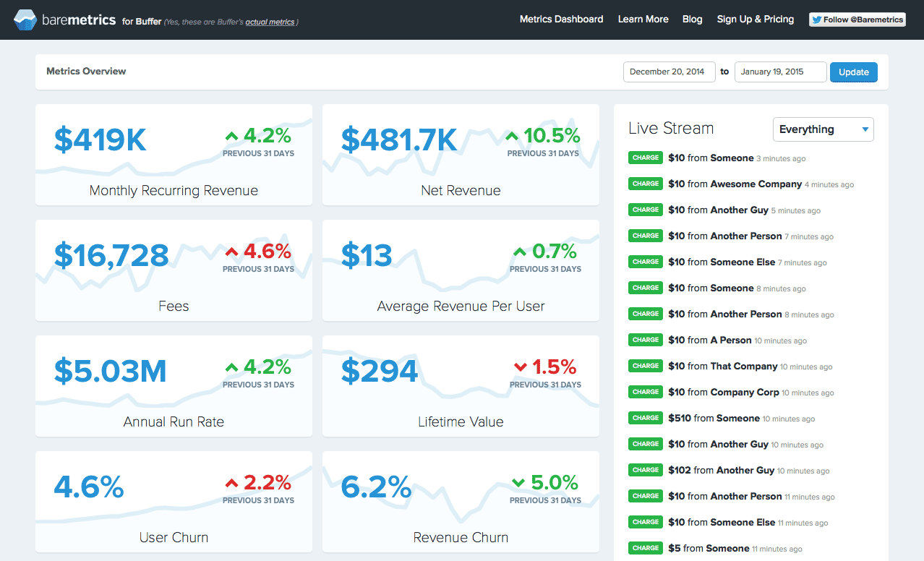The height and width of the screenshot is (561, 924).
Task: Click the Twitter bird Follow @Baremetrics button
Action: tap(857, 20)
